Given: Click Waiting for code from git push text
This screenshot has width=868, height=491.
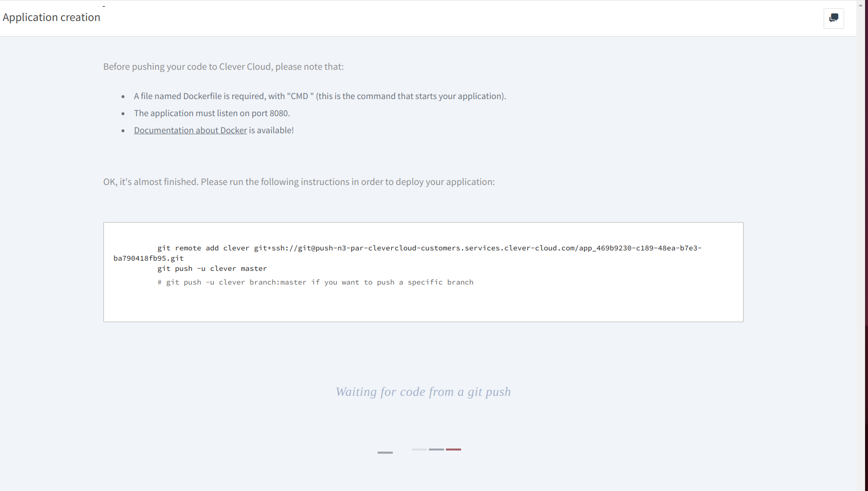Looking at the screenshot, I should tap(423, 391).
